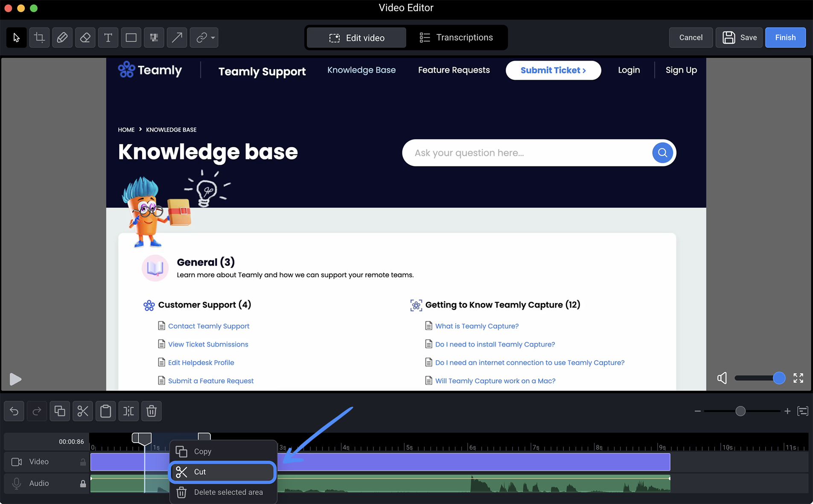Screen dimensions: 813x504
Task: Toggle fullscreen preview
Action: [x=798, y=378]
